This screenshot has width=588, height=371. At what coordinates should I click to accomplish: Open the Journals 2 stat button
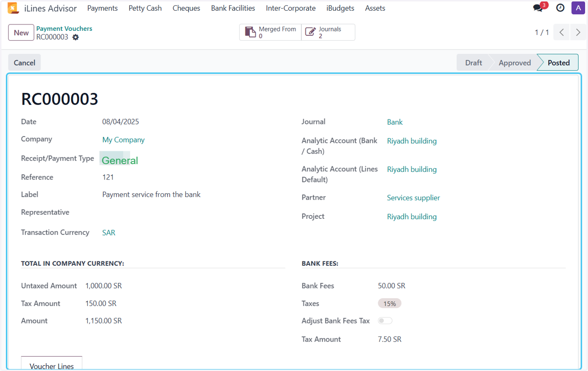click(x=328, y=32)
